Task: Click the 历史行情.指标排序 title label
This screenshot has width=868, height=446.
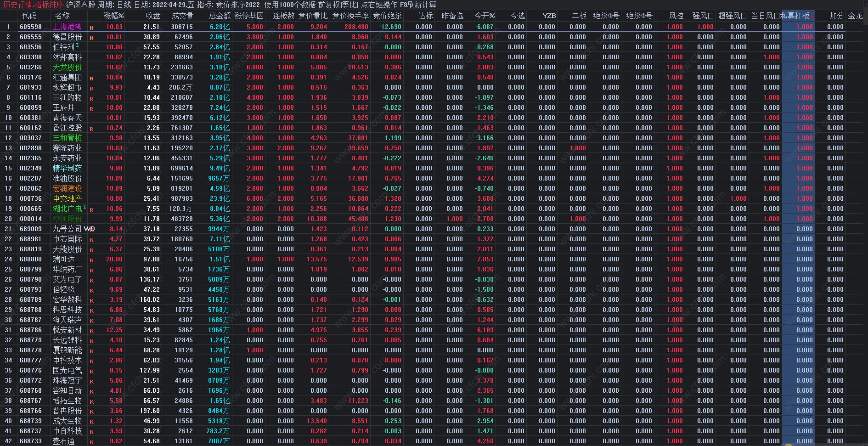Action: pos(34,5)
